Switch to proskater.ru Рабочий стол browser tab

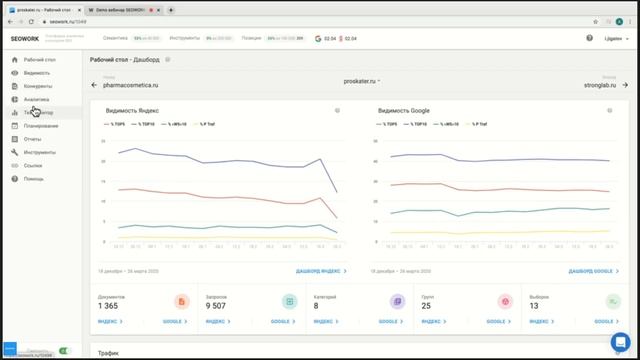click(44, 10)
